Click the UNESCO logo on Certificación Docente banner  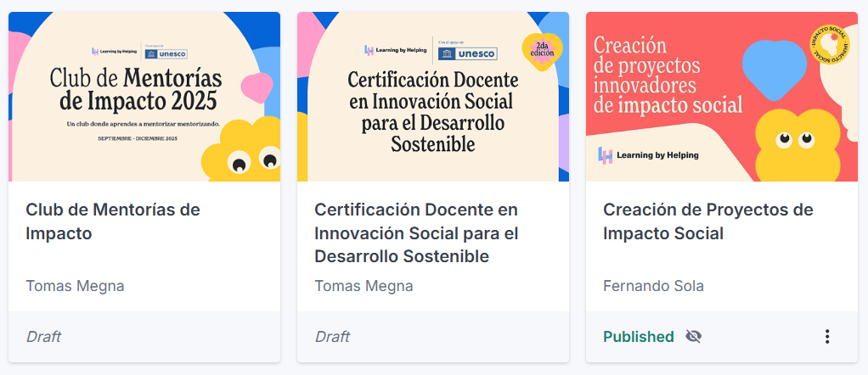pyautogui.click(x=466, y=53)
